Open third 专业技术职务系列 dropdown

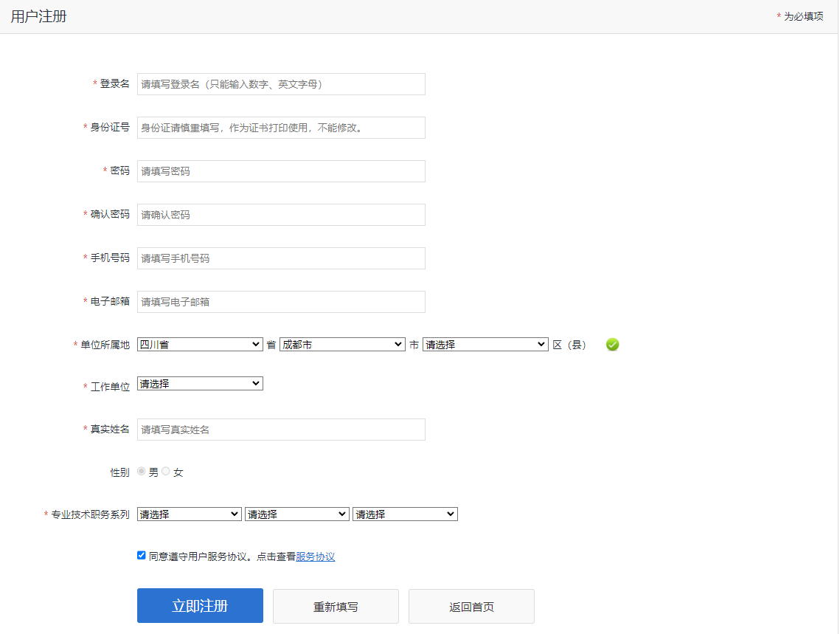tap(405, 514)
